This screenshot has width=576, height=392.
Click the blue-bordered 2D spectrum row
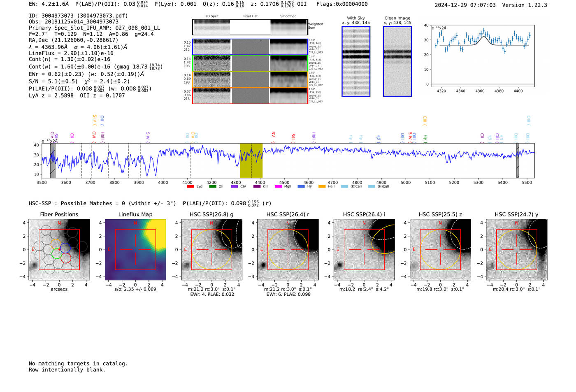click(x=250, y=47)
